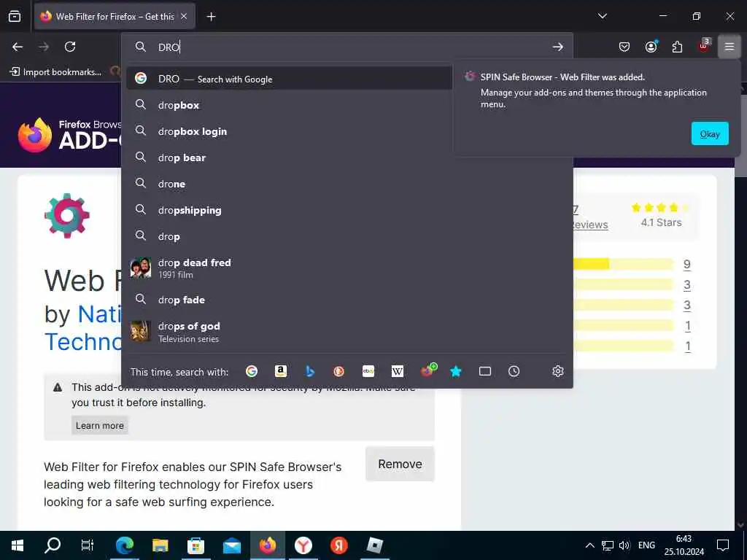747x560 pixels.
Task: Search this time with Google engine icon
Action: 252,371
